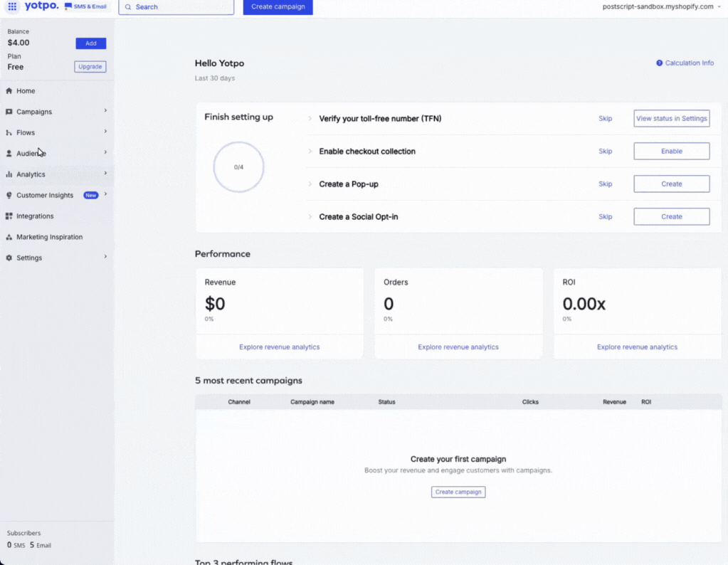Click into the Search input field
The height and width of the screenshot is (565, 728).
[176, 7]
